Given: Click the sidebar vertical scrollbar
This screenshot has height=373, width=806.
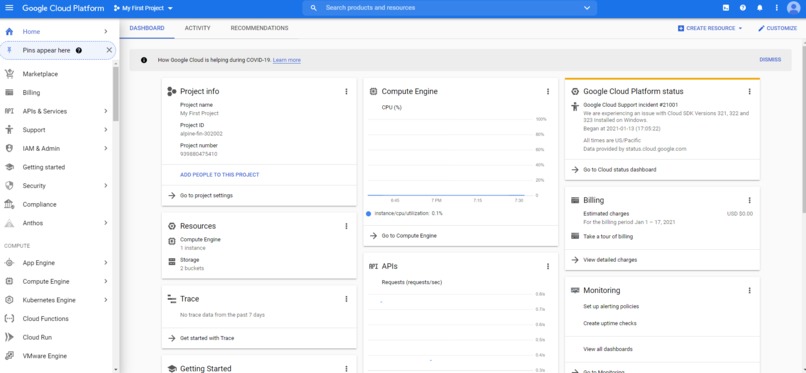Looking at the screenshot, I should pyautogui.click(x=116, y=94).
